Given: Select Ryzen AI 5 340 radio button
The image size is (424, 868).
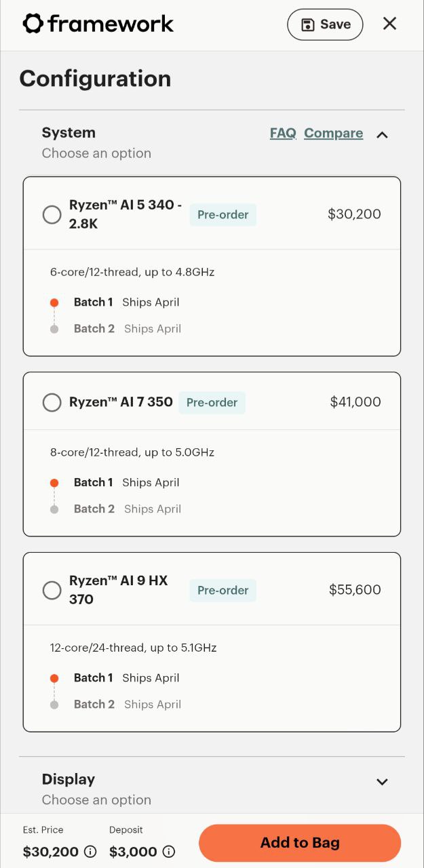Looking at the screenshot, I should pyautogui.click(x=52, y=215).
